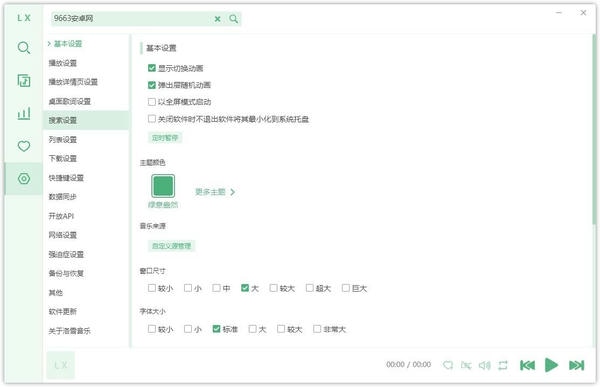Screen dimensions: 600x387
Task: Open 自定义源管理 button
Action: click(171, 246)
